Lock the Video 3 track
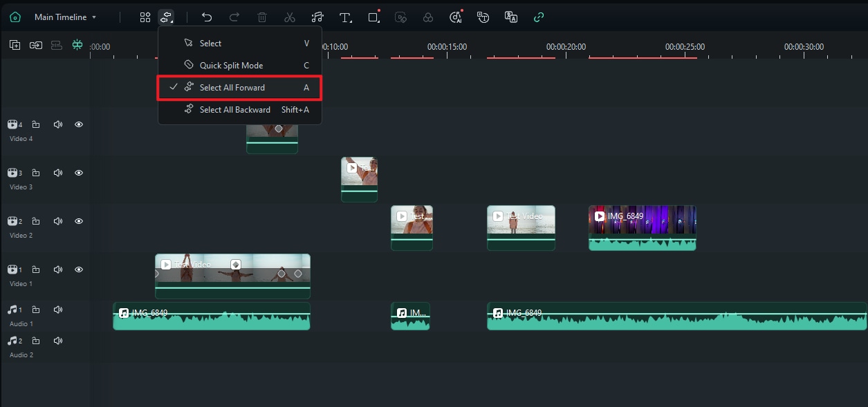 (x=36, y=173)
